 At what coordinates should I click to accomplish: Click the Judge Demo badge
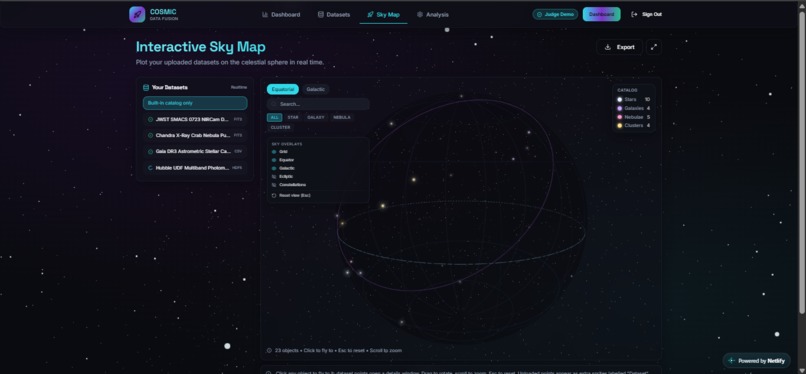pos(555,14)
